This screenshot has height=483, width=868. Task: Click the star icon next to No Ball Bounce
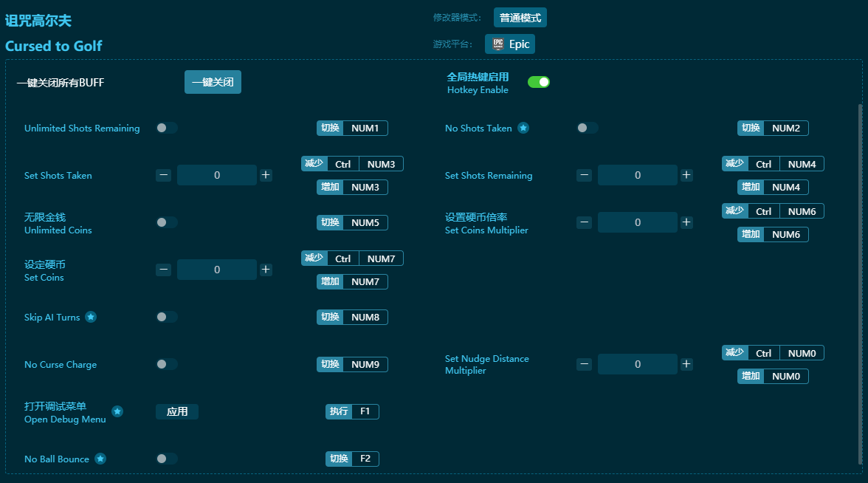tap(100, 459)
